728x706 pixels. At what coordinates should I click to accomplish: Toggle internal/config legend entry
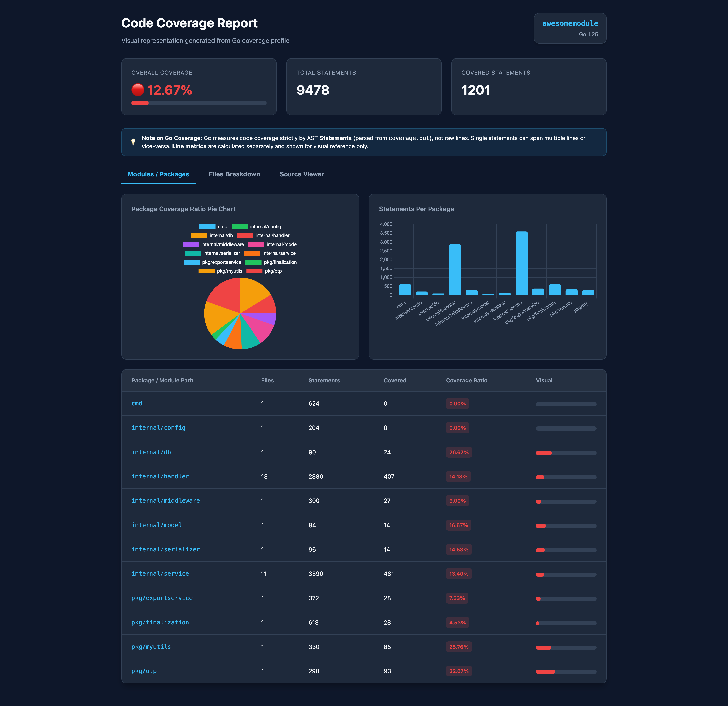coord(256,226)
